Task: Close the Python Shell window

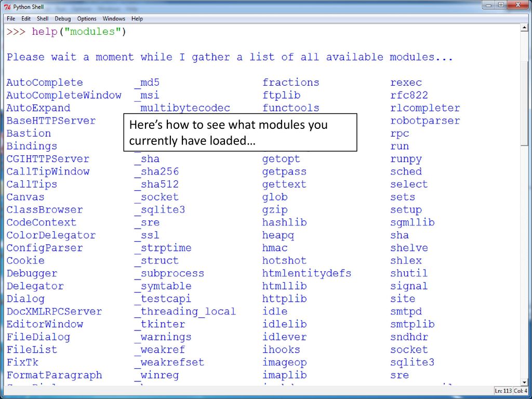Action: [518, 5]
